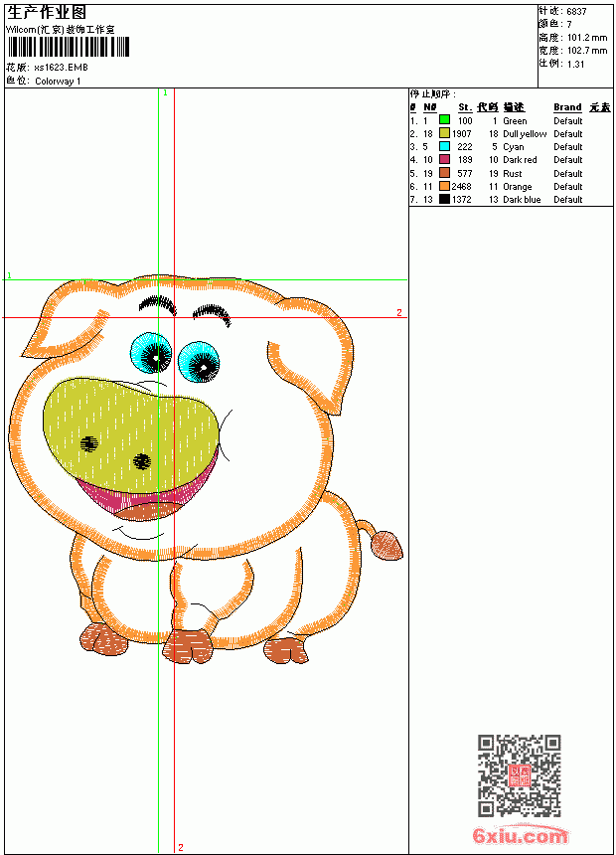Click the rust thread color swatch

444,173
